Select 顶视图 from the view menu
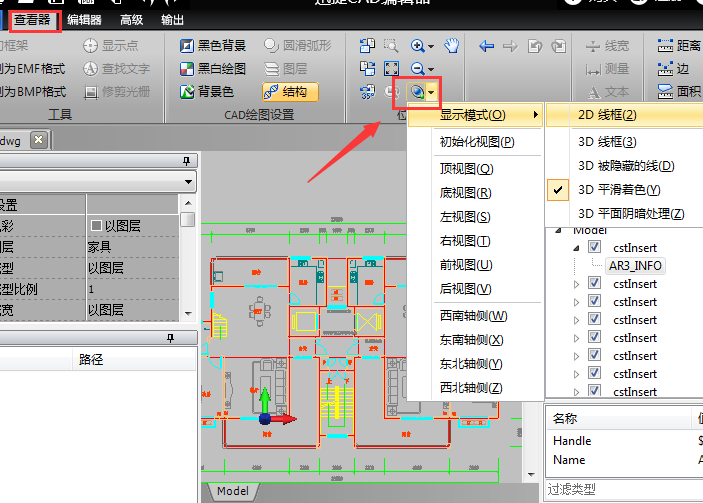 (x=466, y=169)
